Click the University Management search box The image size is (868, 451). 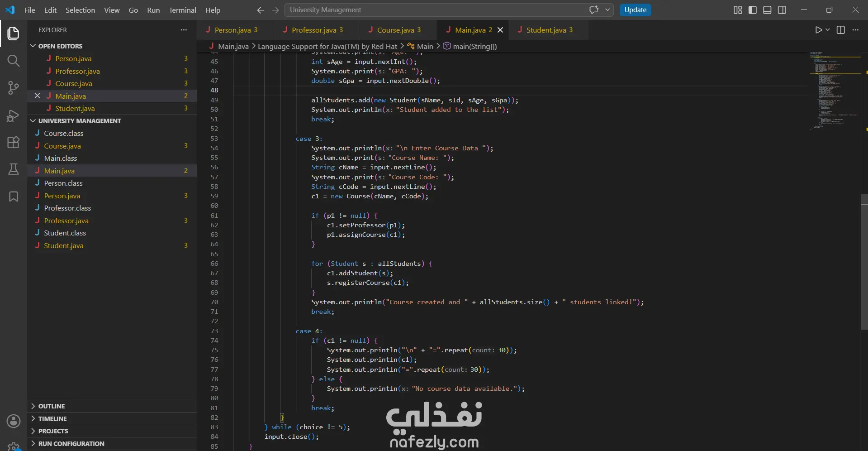[x=434, y=10]
